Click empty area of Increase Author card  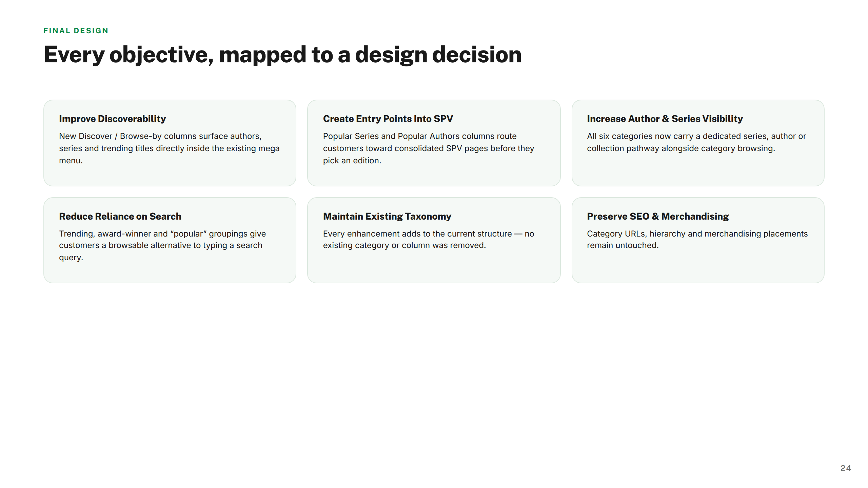[x=698, y=171]
